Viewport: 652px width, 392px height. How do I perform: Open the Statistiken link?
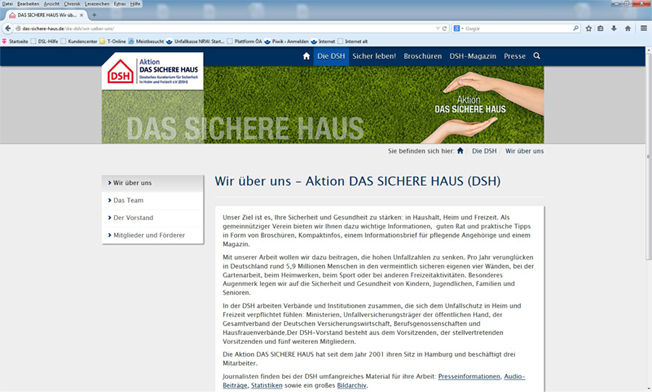point(267,385)
